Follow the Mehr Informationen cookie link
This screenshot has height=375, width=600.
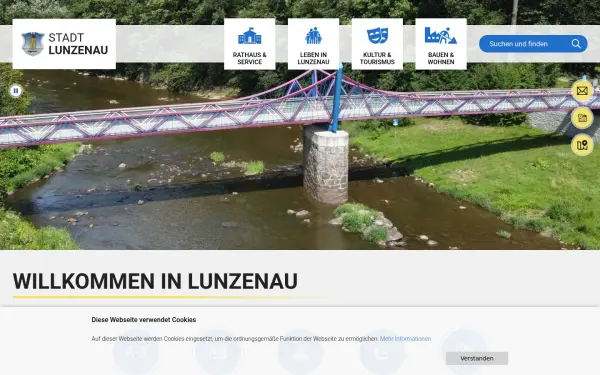pos(405,339)
